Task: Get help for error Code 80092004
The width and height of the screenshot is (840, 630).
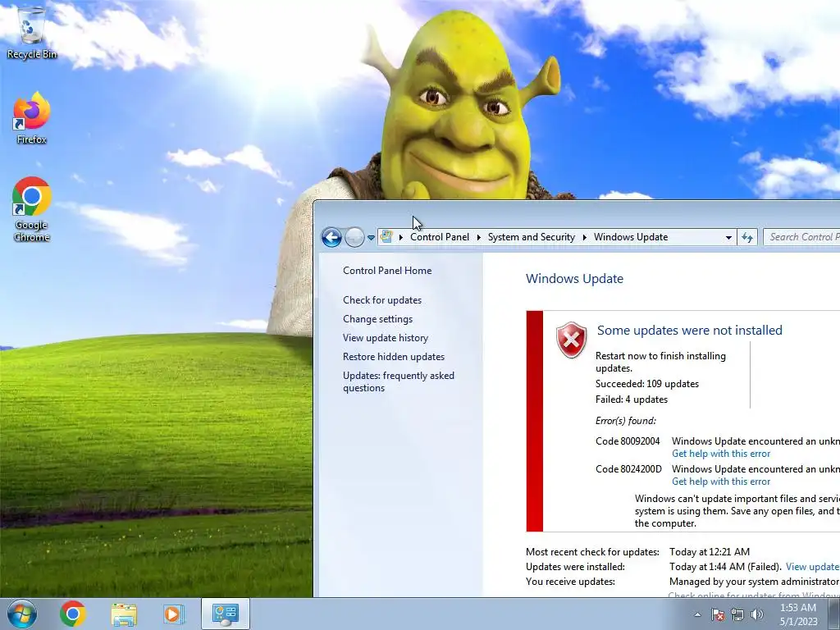Action: [721, 454]
